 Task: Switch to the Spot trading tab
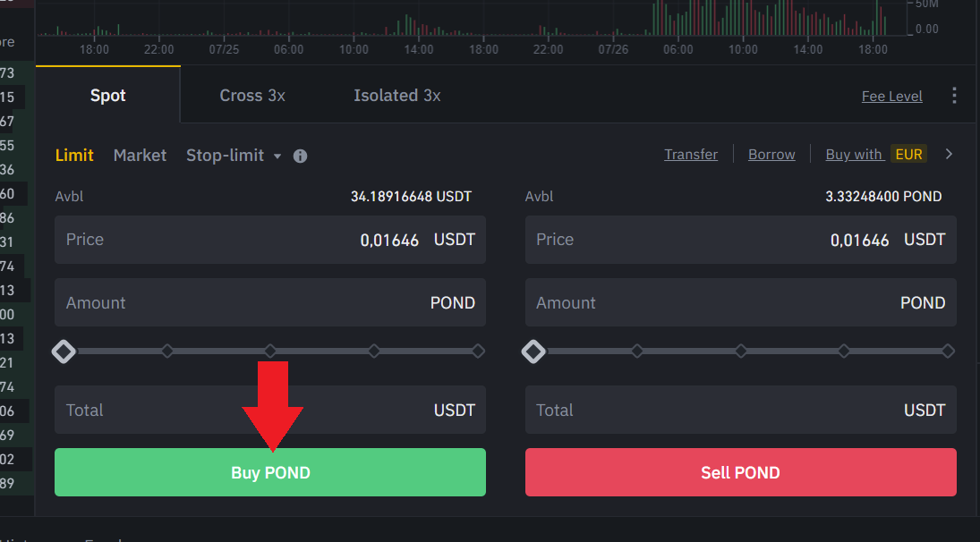click(x=108, y=96)
